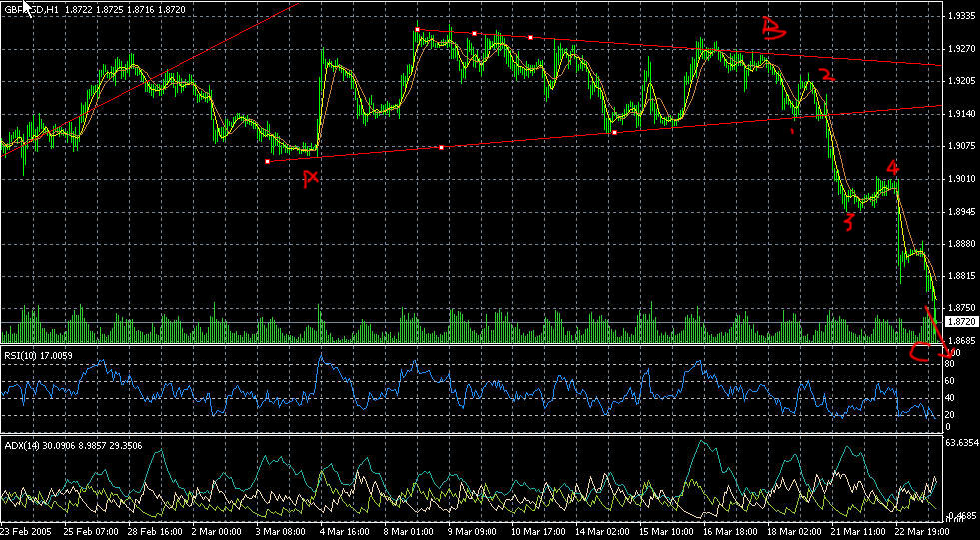Click the ADX scale minimum 0.4685
980x540 pixels.
[x=960, y=516]
